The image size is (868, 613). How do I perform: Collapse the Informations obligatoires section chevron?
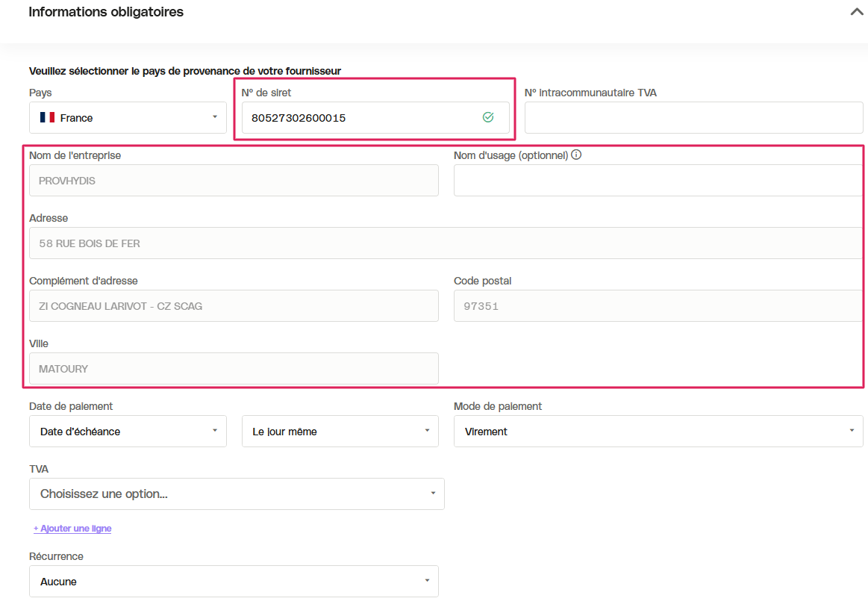pyautogui.click(x=856, y=12)
